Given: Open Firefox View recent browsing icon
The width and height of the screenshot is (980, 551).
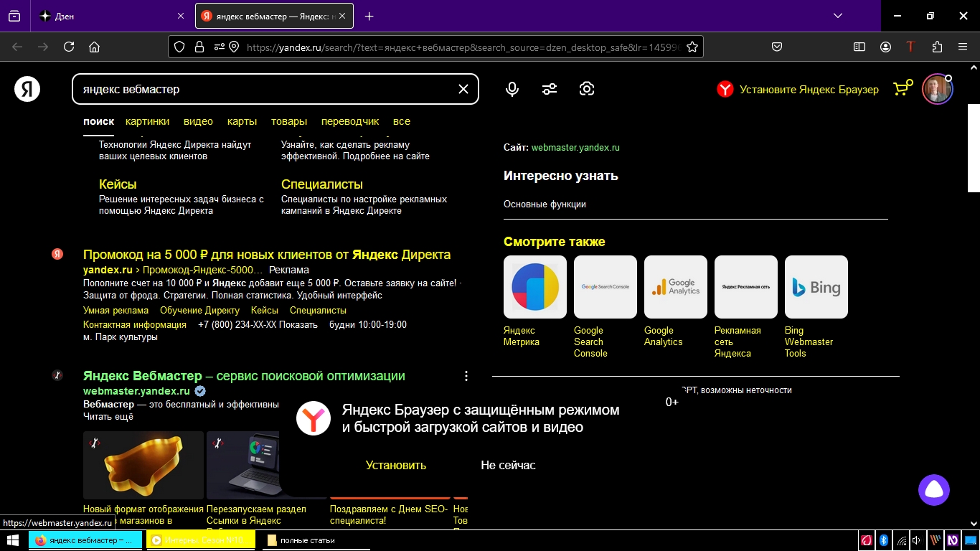Looking at the screenshot, I should [x=14, y=16].
